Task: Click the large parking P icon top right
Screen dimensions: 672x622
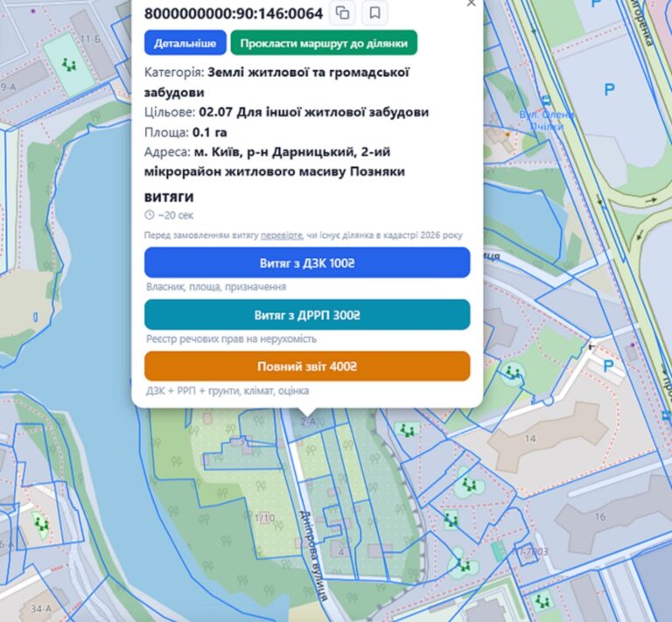Action: pos(609,88)
